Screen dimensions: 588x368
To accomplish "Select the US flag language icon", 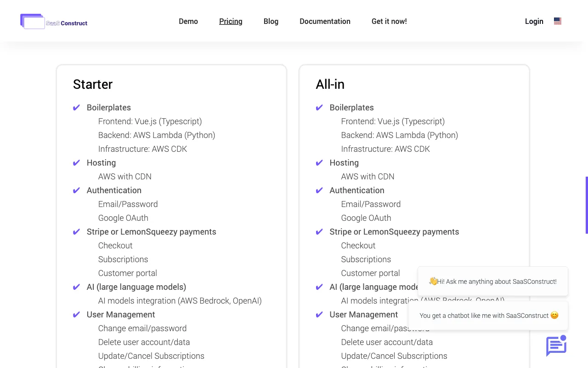I will click(x=558, y=21).
